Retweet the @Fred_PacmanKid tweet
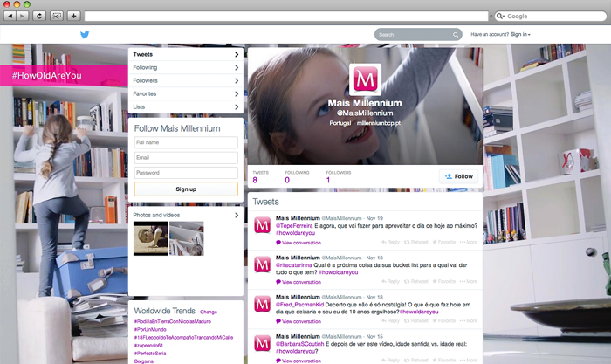Screen dimensions: 611x364 (x=416, y=320)
